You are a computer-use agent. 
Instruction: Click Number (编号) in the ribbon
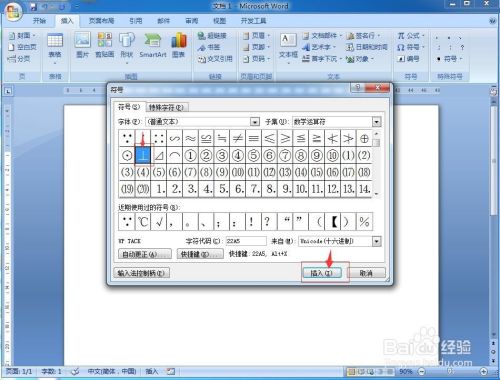408,59
